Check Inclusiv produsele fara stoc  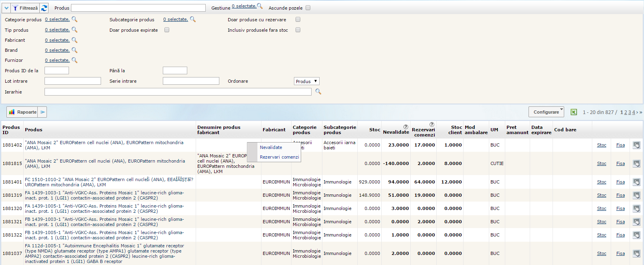pos(298,30)
